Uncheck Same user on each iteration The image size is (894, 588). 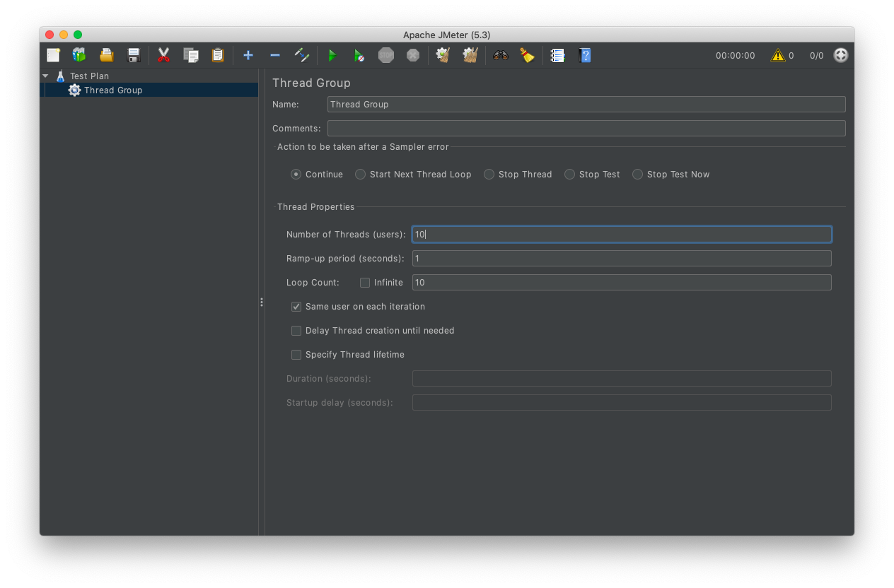coord(296,307)
